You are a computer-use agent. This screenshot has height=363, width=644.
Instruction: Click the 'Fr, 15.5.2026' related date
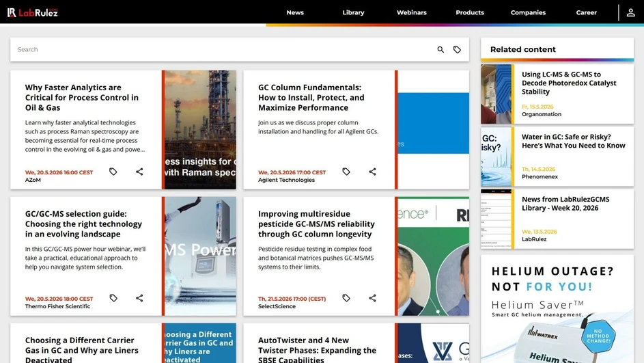537,107
